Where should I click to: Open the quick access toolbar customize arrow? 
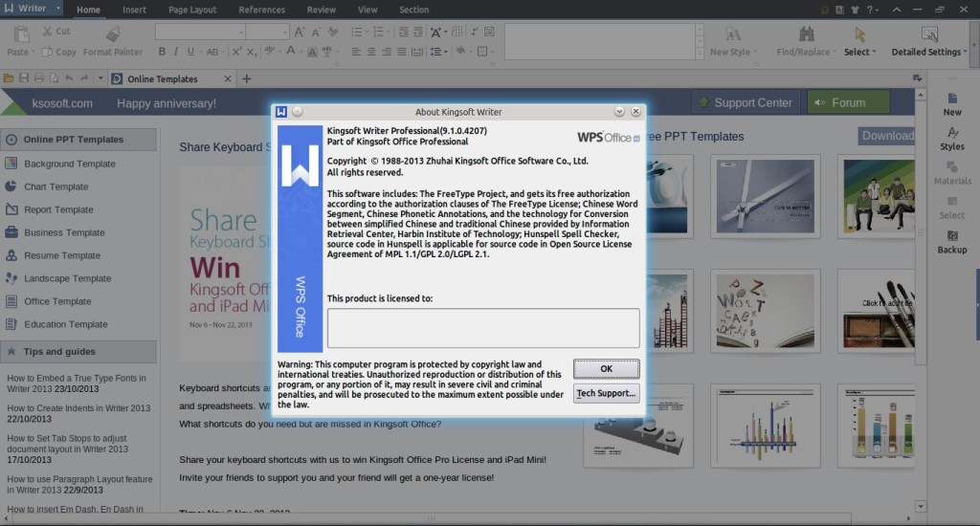pos(100,78)
